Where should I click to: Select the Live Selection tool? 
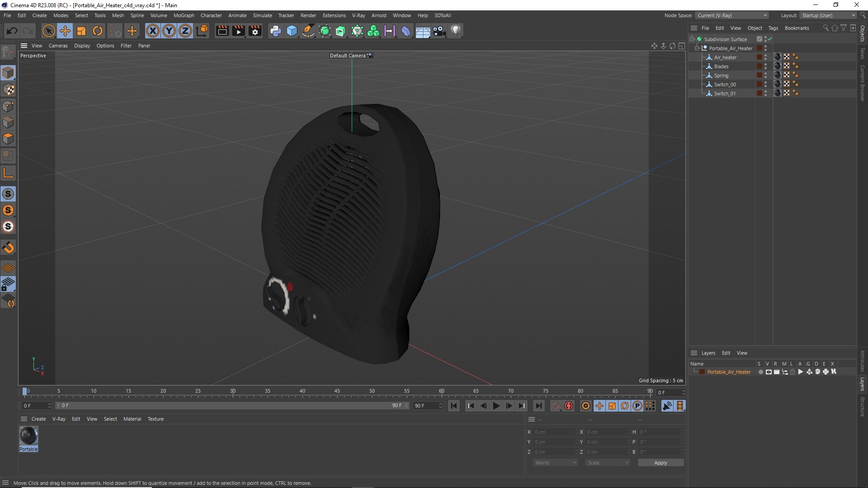pyautogui.click(x=48, y=31)
